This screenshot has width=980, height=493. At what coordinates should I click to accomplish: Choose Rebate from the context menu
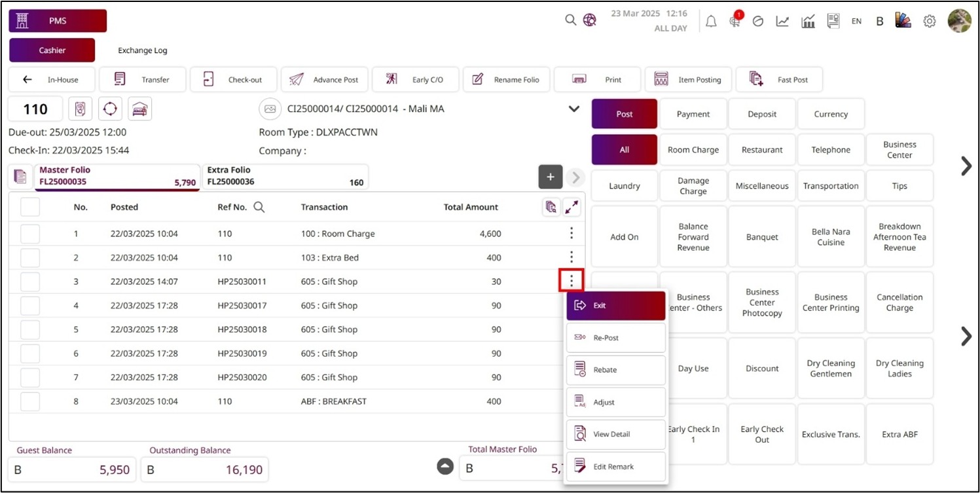point(615,370)
